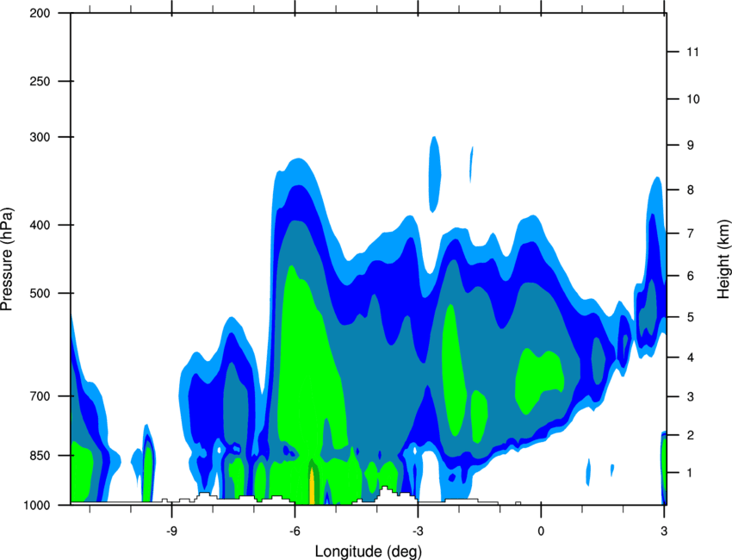
Task: Click the 2 km height label
Action: click(x=691, y=435)
